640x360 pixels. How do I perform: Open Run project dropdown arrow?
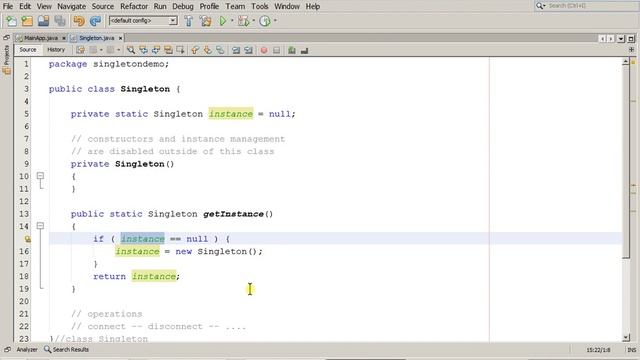[232, 20]
